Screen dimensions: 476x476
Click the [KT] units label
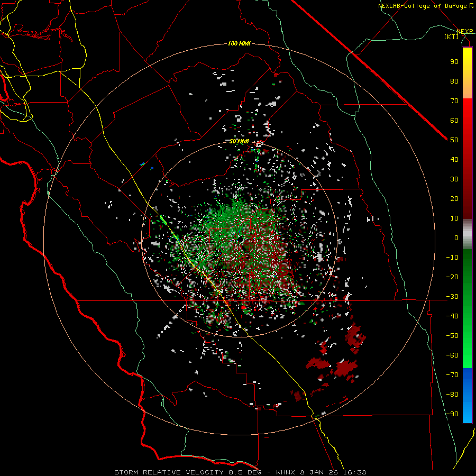click(452, 36)
